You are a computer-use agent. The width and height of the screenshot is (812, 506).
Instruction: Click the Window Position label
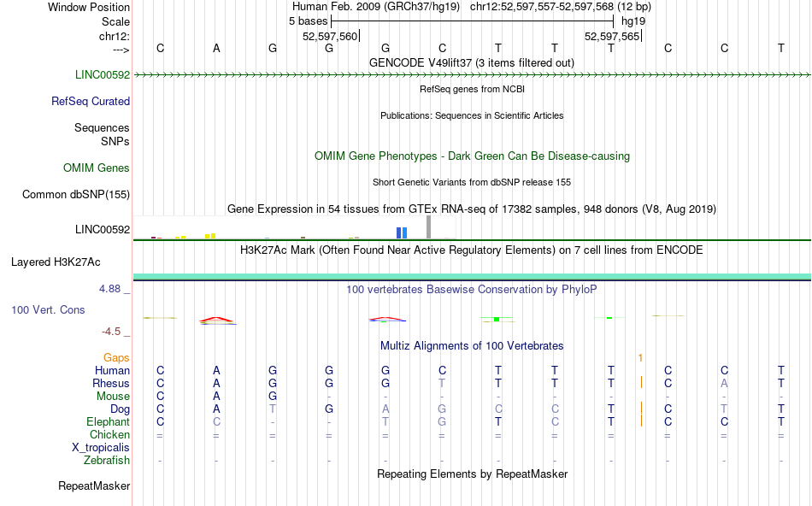89,7
